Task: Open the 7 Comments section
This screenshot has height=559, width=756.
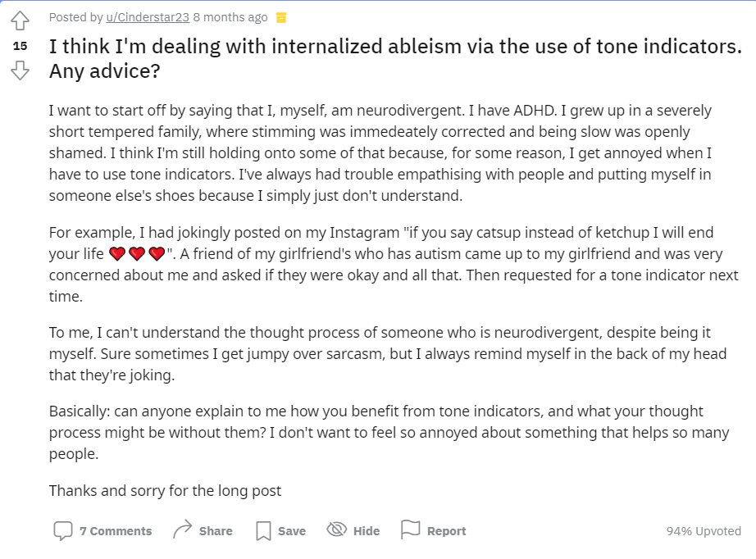Action: 116,531
